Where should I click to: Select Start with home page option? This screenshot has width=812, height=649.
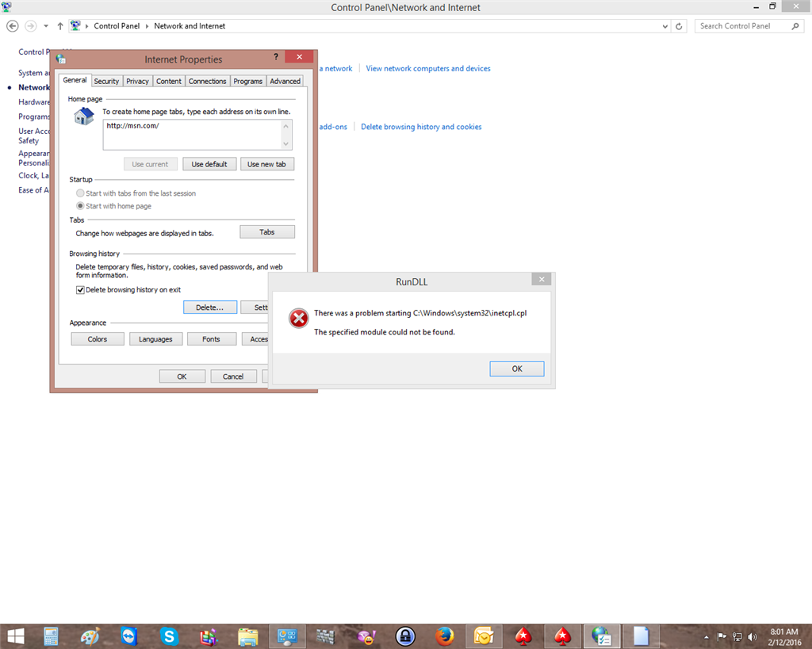(80, 205)
